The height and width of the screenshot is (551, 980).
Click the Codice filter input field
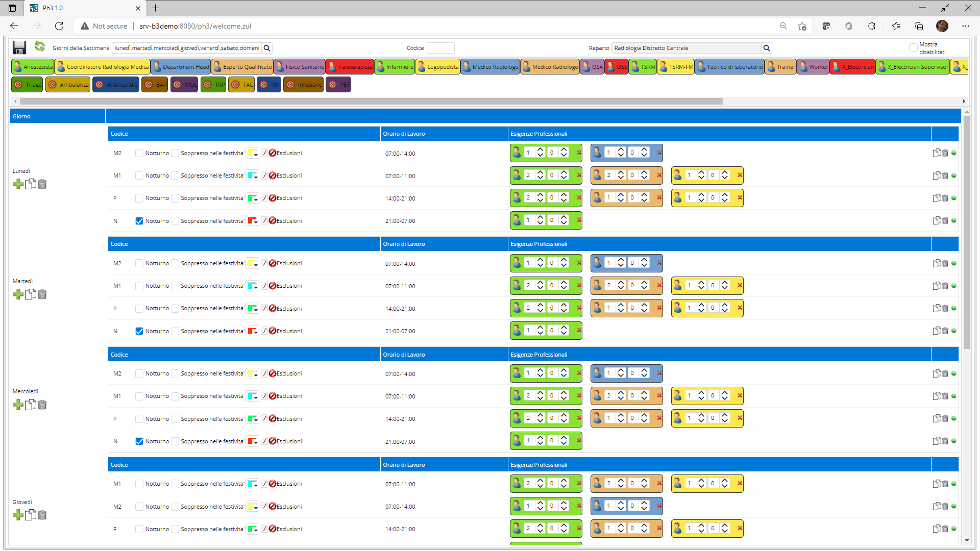pos(440,48)
